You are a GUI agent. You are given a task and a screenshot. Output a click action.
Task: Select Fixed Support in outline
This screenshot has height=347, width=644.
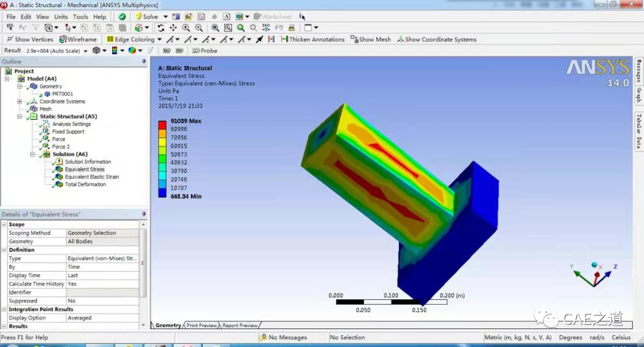68,132
